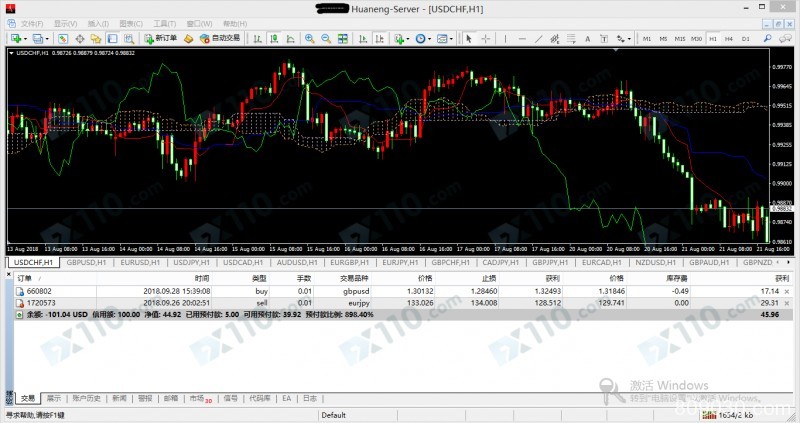Open the 文件(F) menu

coord(32,24)
